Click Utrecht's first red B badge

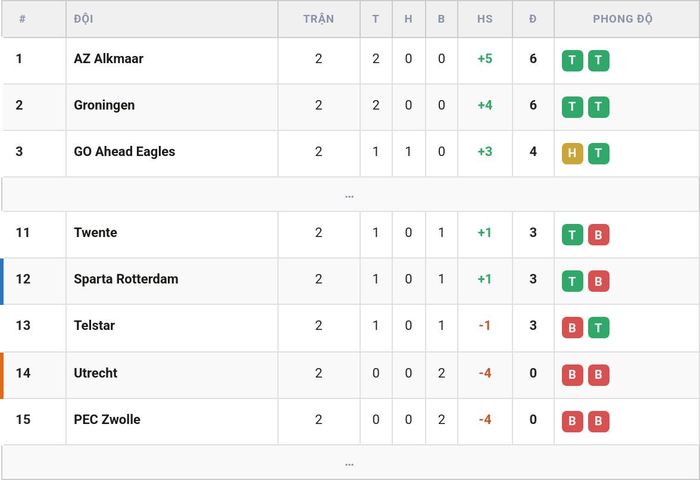[x=572, y=375]
